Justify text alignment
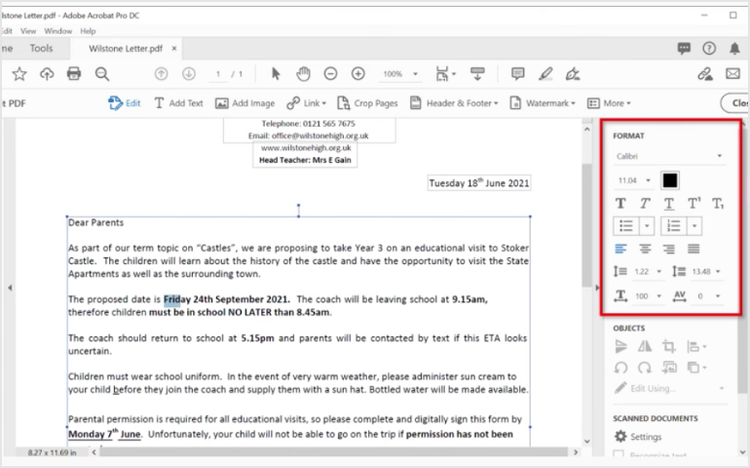Screen dimensions: 750x468 coord(693,249)
